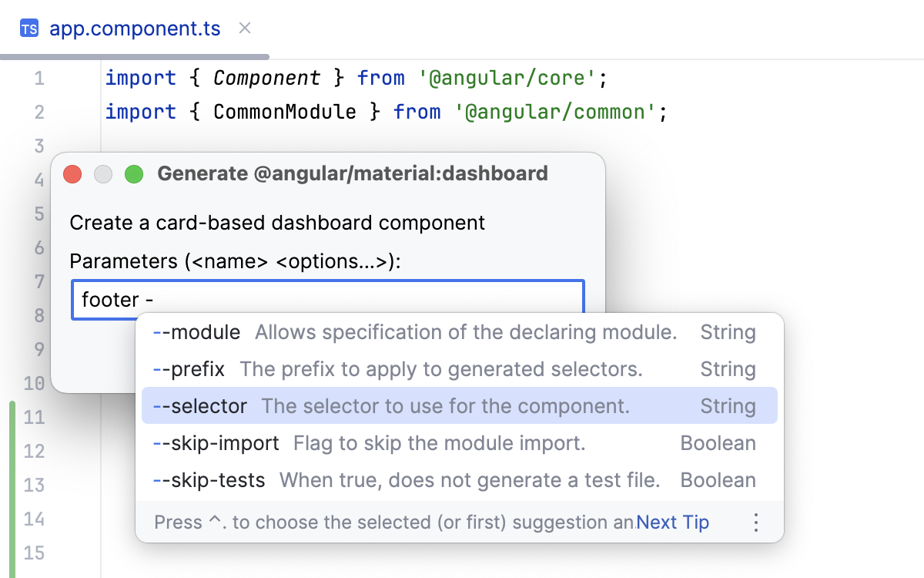Click the green zoom button on Generate dialog
The height and width of the screenshot is (578, 924).
click(x=134, y=174)
